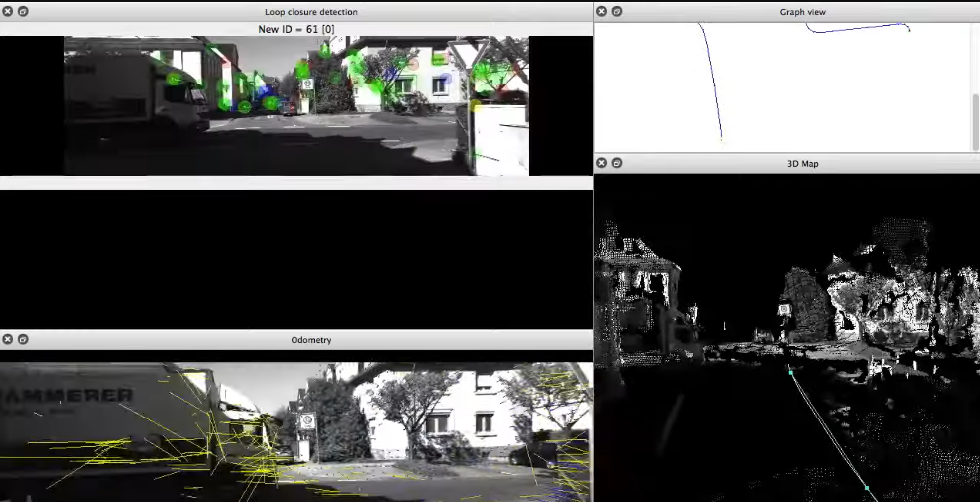
Task: Close the 3D Map panel
Action: point(602,163)
